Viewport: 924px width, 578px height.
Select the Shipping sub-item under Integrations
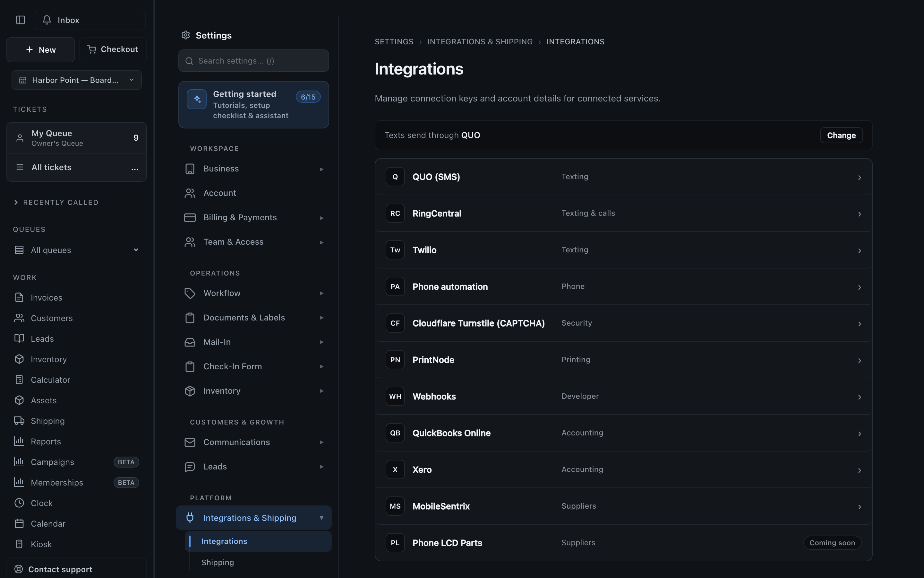click(x=258, y=562)
